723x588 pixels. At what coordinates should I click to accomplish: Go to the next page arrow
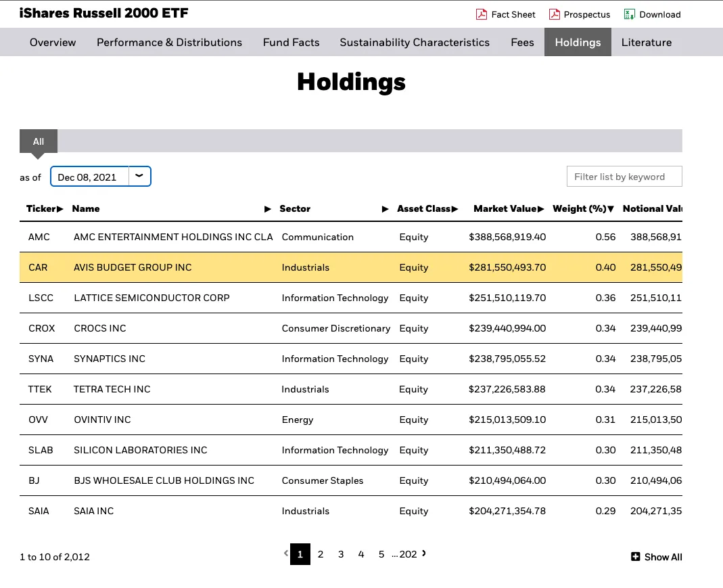(x=424, y=553)
